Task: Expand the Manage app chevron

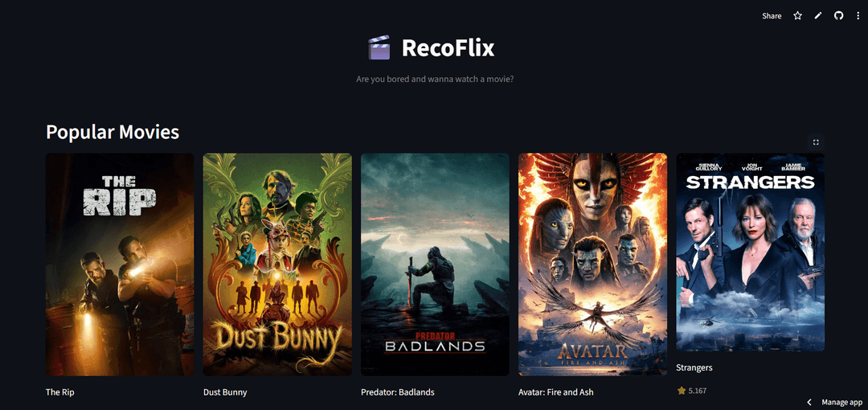Action: (x=809, y=402)
